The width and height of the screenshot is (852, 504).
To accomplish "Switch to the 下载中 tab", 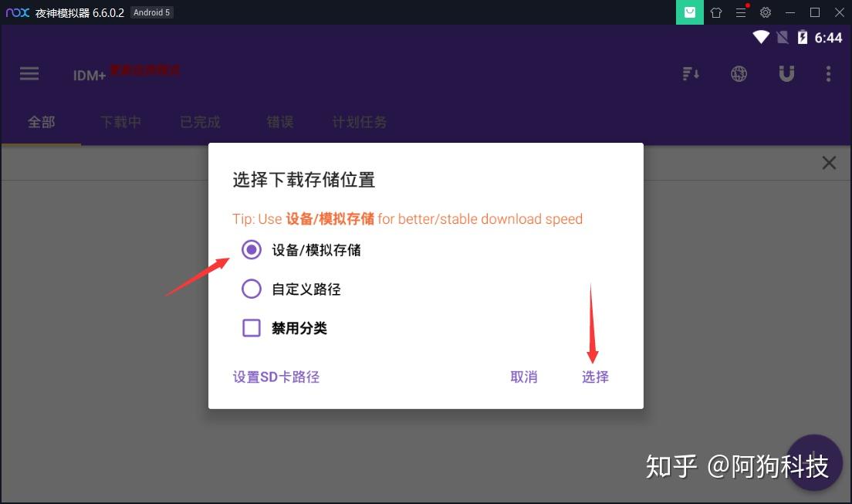I will (x=120, y=122).
